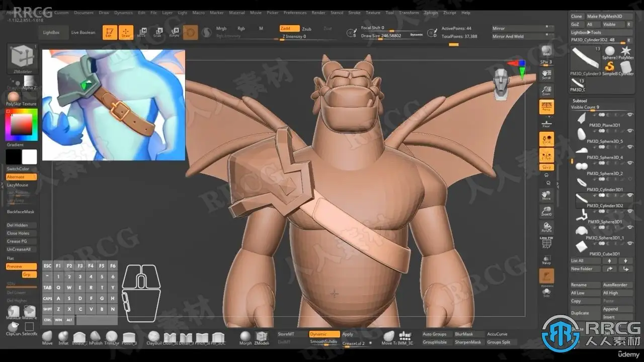Click the Live Boolean button

pos(83,32)
